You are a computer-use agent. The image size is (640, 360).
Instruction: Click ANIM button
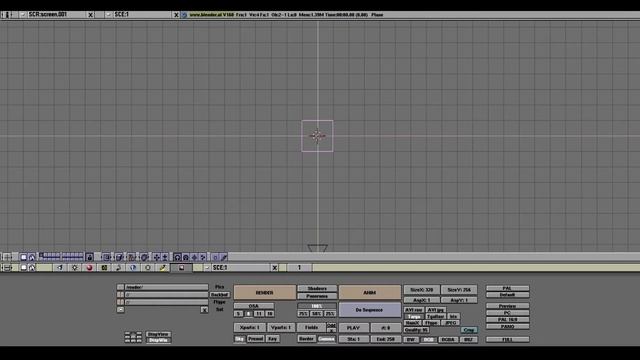pos(369,293)
